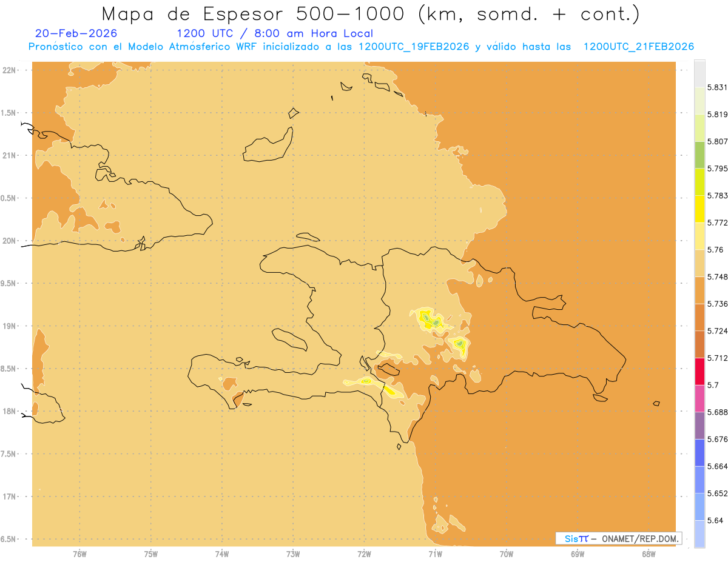Click the longitude label '69W'

point(578,554)
